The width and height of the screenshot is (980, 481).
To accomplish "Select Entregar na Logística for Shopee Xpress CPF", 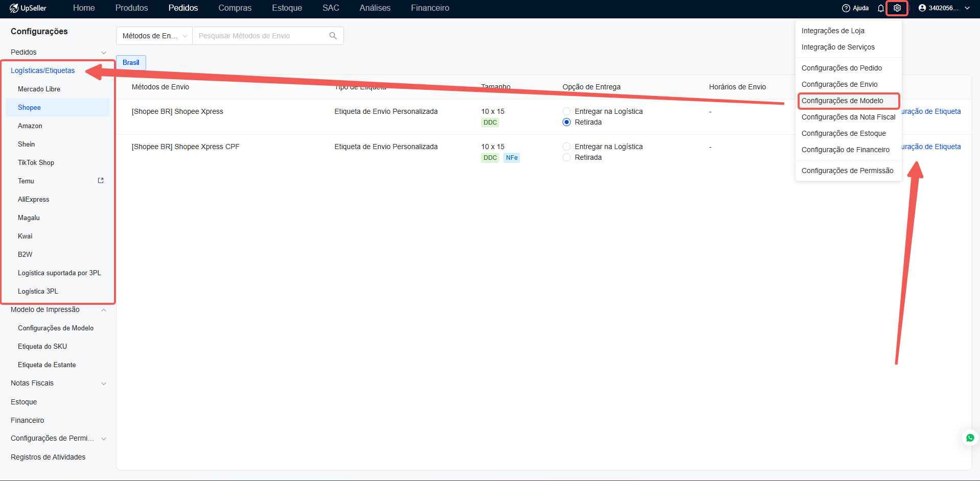I will 567,147.
